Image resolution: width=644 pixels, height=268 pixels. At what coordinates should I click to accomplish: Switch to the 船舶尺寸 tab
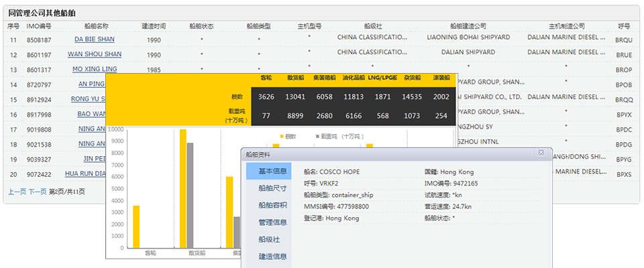(x=272, y=188)
